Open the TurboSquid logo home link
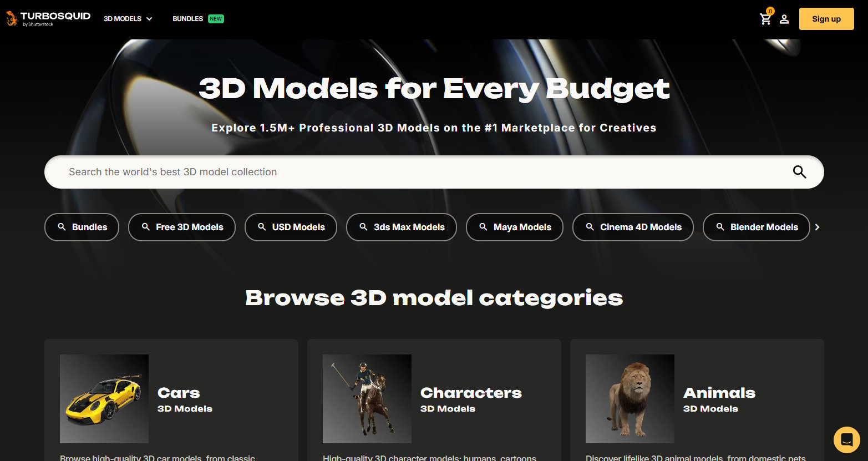Screen dimensions: 868x461 click(x=48, y=18)
